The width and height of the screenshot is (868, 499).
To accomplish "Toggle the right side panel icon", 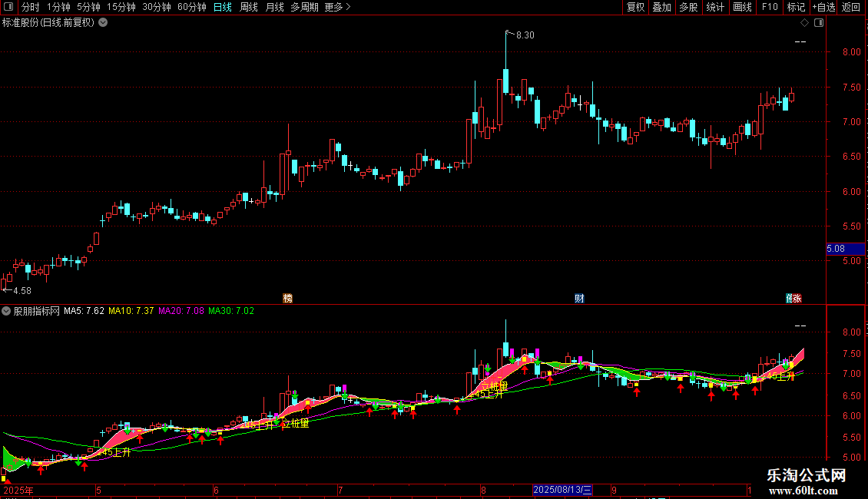I will click(x=819, y=23).
